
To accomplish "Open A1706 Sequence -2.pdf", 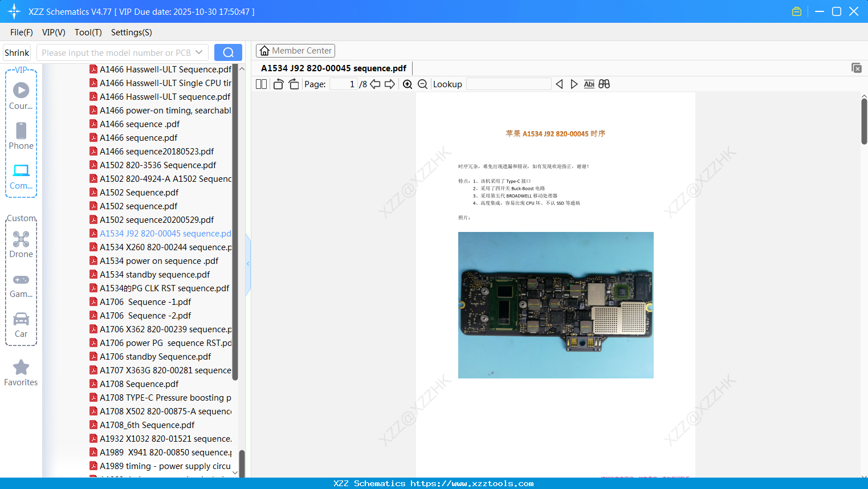I will 141,316.
